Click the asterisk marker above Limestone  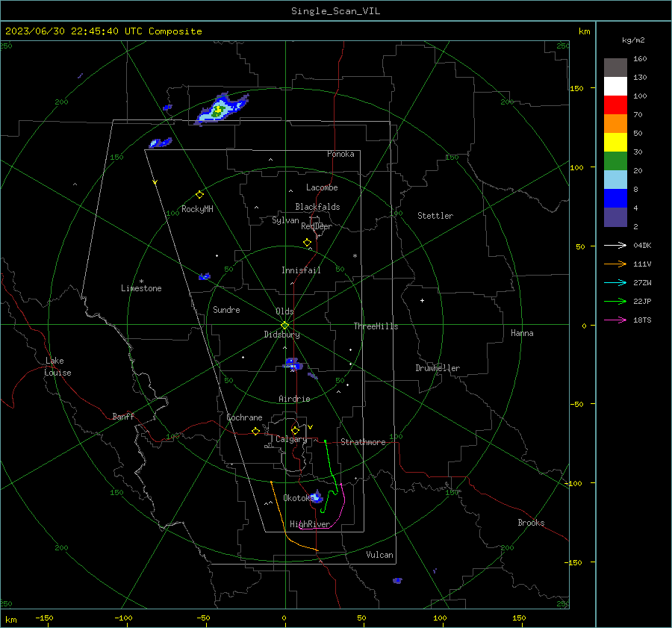pos(141,282)
